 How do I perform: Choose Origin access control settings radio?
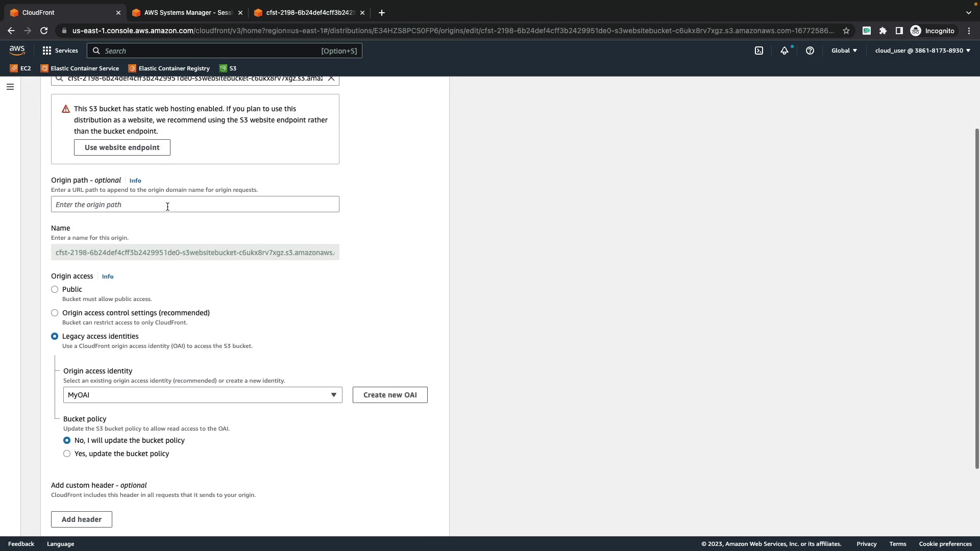[x=55, y=313]
